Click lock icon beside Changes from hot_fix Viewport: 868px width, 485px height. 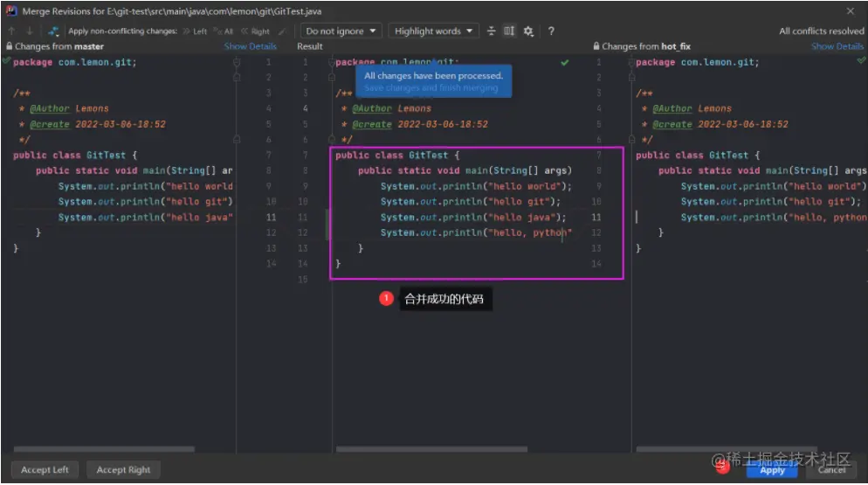(x=596, y=46)
